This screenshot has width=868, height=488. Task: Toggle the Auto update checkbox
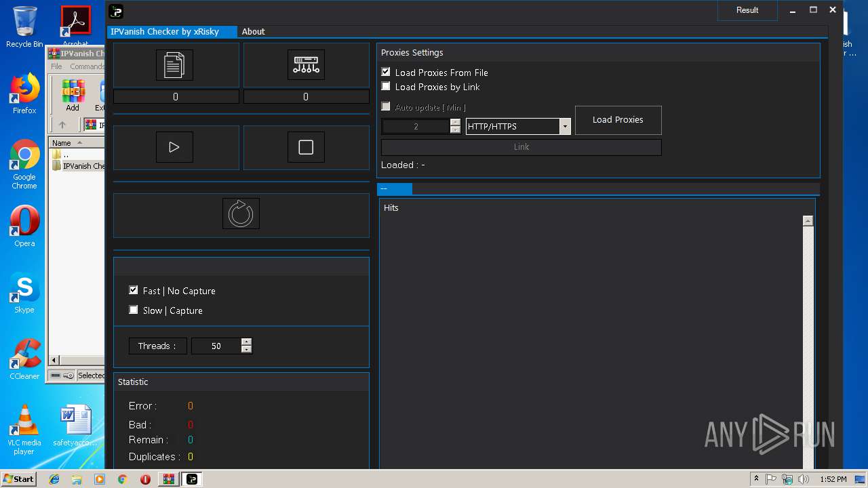point(386,106)
